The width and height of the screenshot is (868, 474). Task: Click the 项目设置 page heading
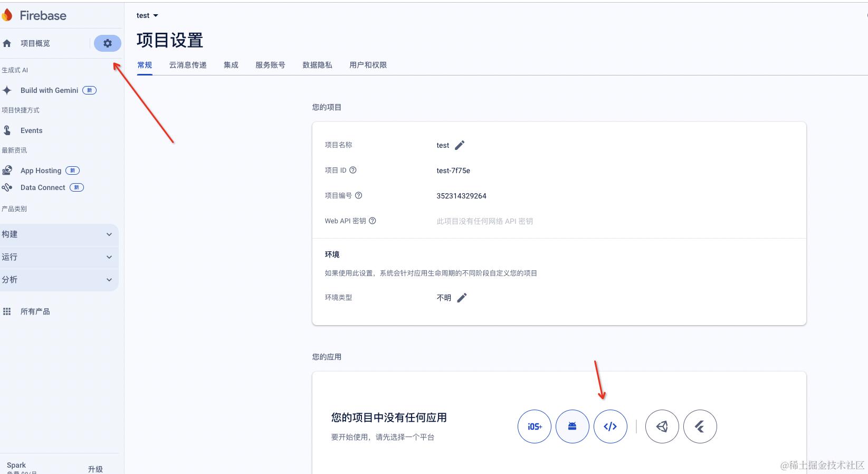(x=170, y=40)
